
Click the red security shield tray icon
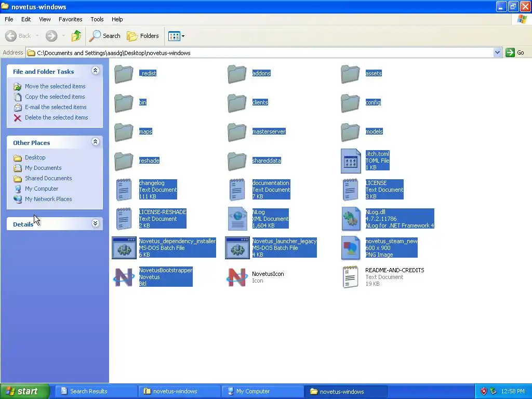pyautogui.click(x=484, y=391)
